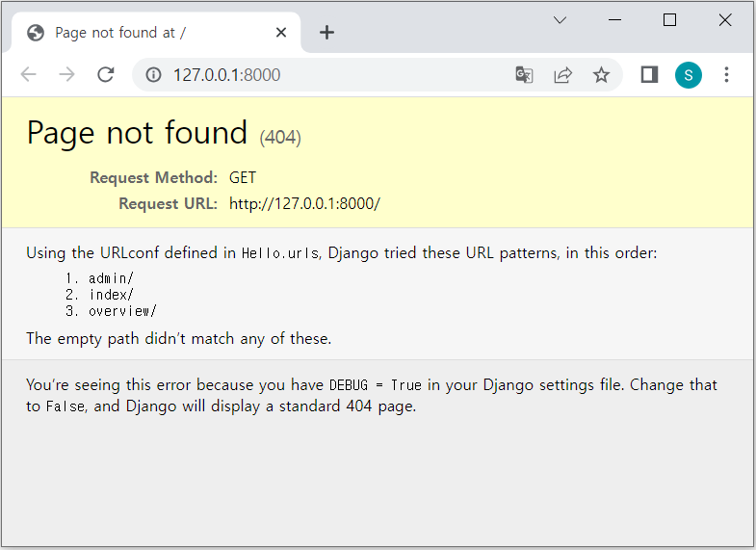756x550 pixels.
Task: Click 'The empty path didn't match' sentence
Action: 179,339
